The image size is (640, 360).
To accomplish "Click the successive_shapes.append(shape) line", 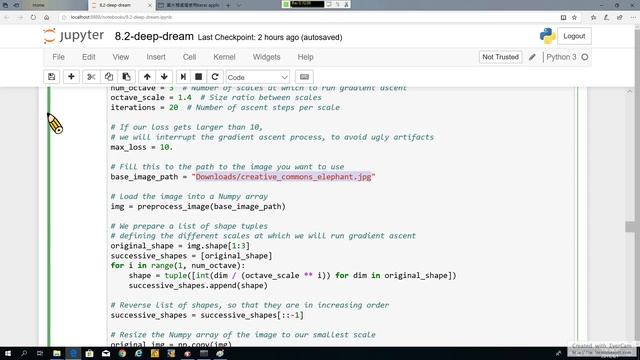I will (x=198, y=285).
